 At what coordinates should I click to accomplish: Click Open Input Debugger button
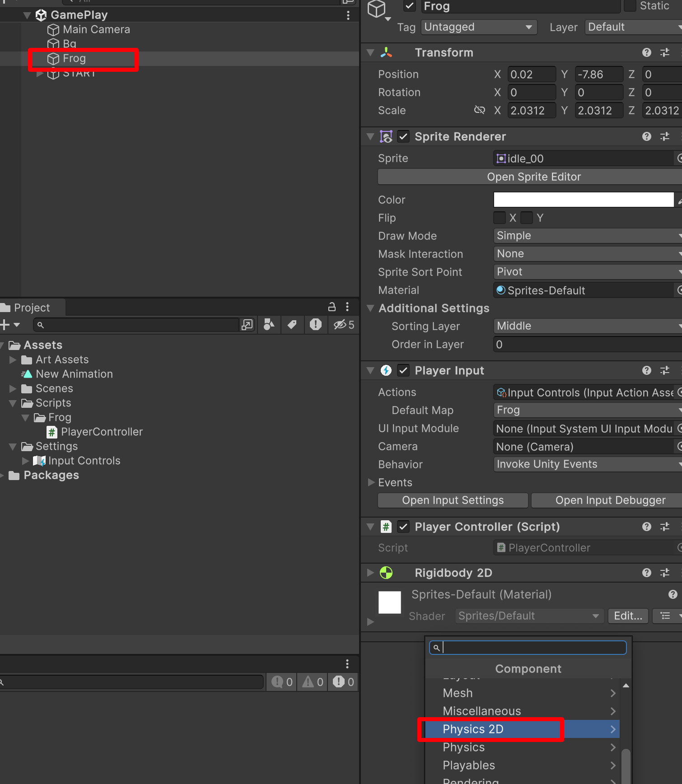coord(607,500)
